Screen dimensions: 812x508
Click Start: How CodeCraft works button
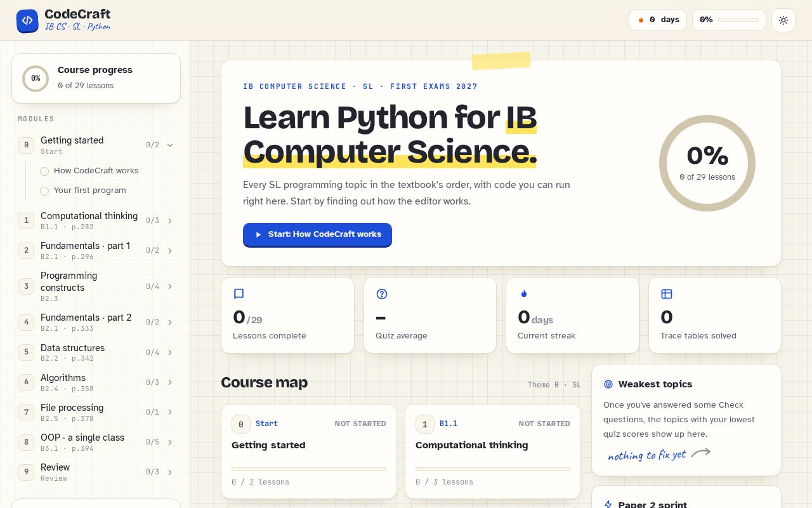pyautogui.click(x=317, y=234)
